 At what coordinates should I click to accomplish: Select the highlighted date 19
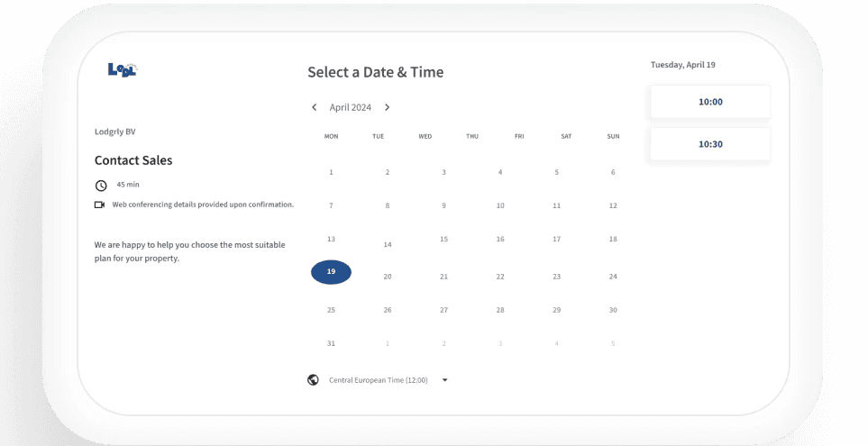[331, 272]
